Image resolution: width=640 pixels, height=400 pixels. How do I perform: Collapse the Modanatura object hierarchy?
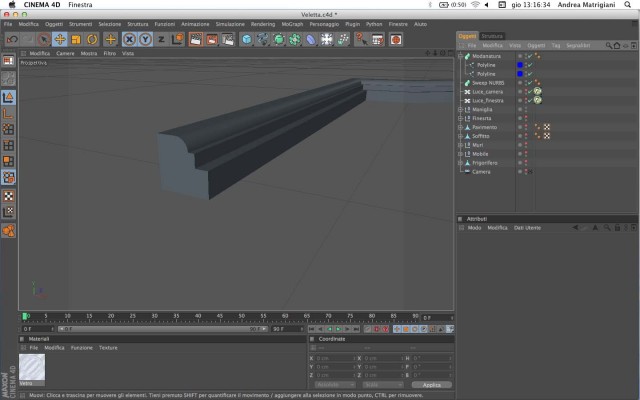(x=460, y=56)
